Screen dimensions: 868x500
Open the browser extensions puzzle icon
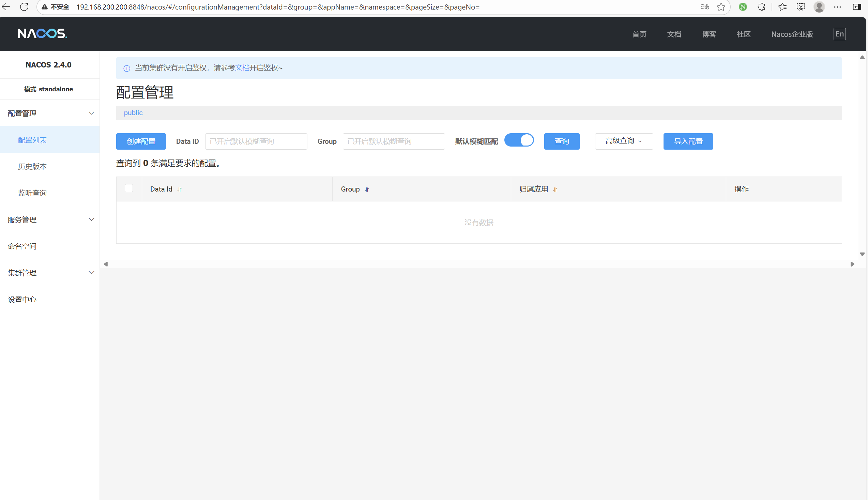[761, 7]
